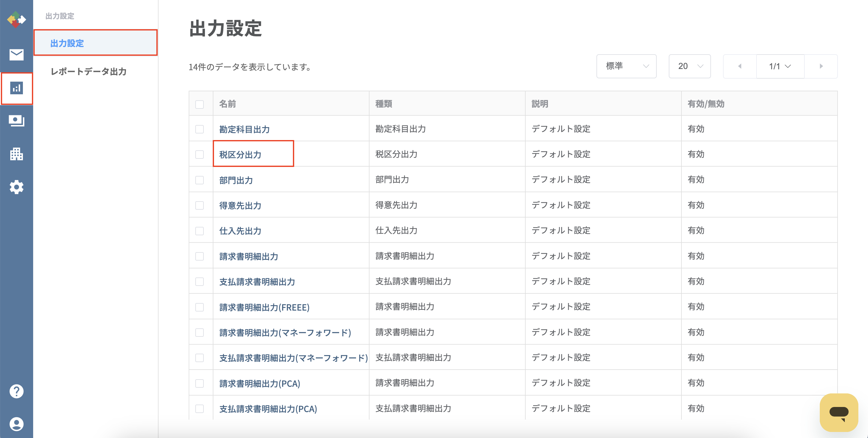868x438 pixels.
Task: Open the 請求書明細出力(マネーフォワード) link
Action: coord(285,333)
